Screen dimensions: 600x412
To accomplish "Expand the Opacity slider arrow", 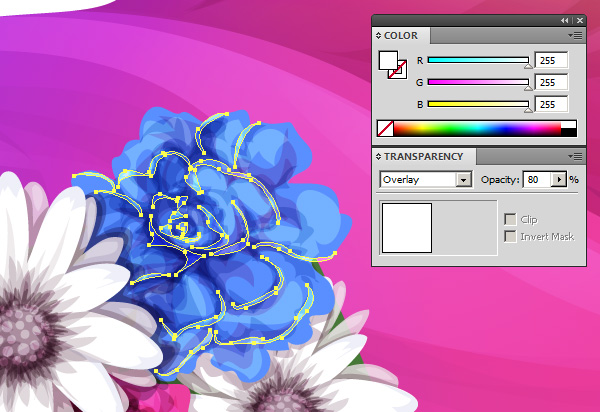I will [559, 180].
